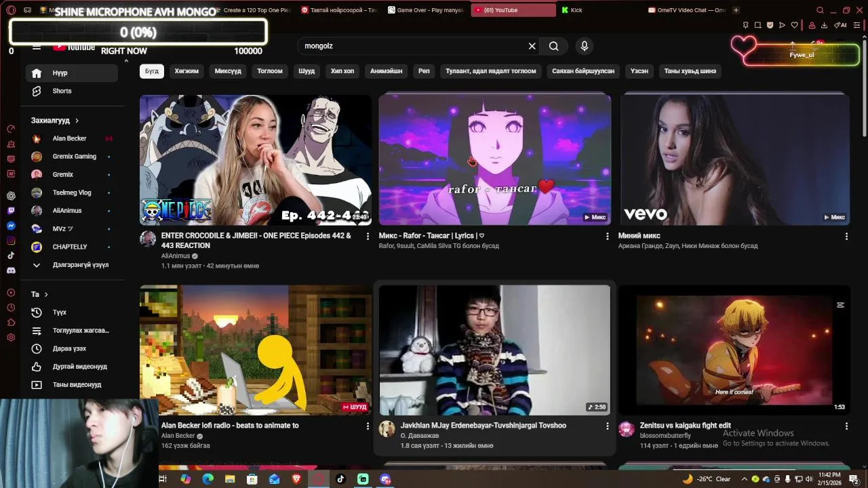Click the magnifier search button

[554, 46]
